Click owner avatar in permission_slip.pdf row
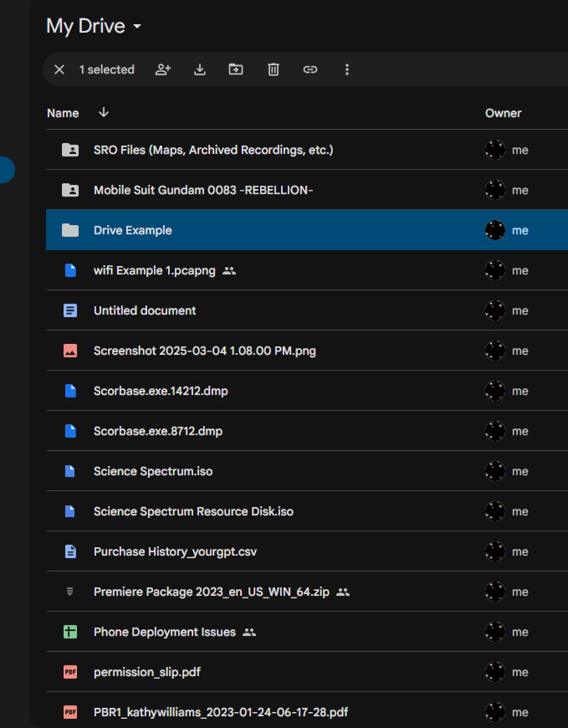568x728 pixels. click(x=495, y=672)
